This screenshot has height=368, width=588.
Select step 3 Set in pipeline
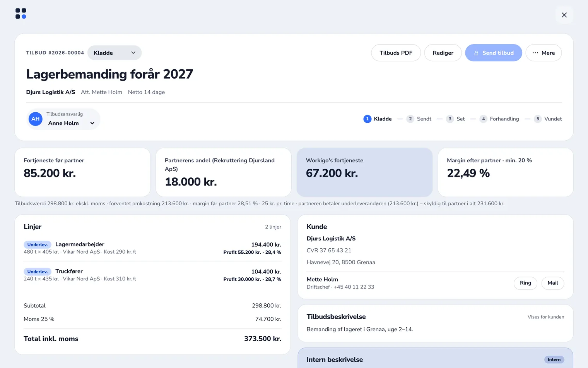[455, 119]
